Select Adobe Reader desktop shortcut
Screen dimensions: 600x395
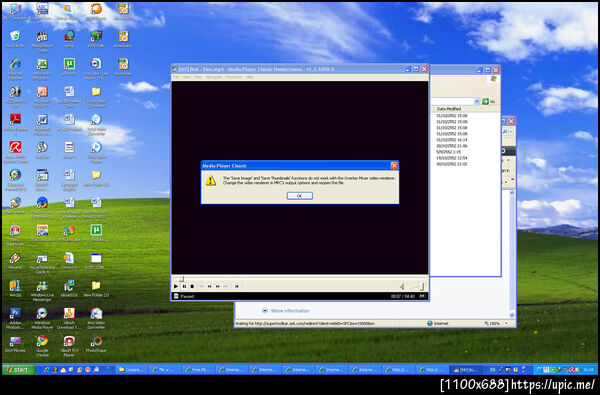coord(15,125)
